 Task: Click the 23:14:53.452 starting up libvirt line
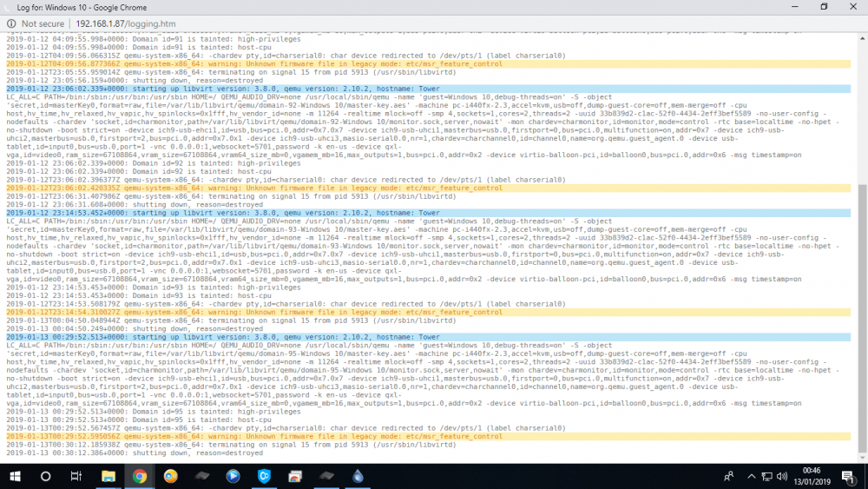tap(428, 213)
